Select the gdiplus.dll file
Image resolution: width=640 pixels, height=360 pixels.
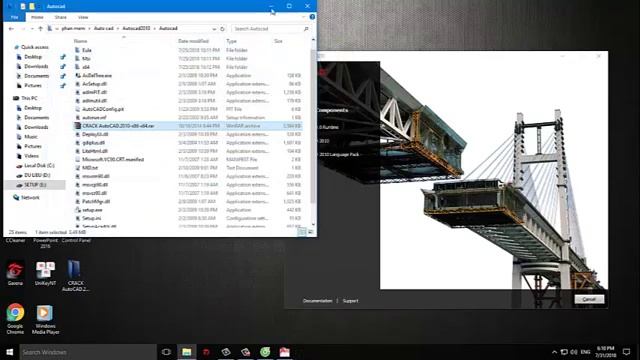pyautogui.click(x=93, y=143)
